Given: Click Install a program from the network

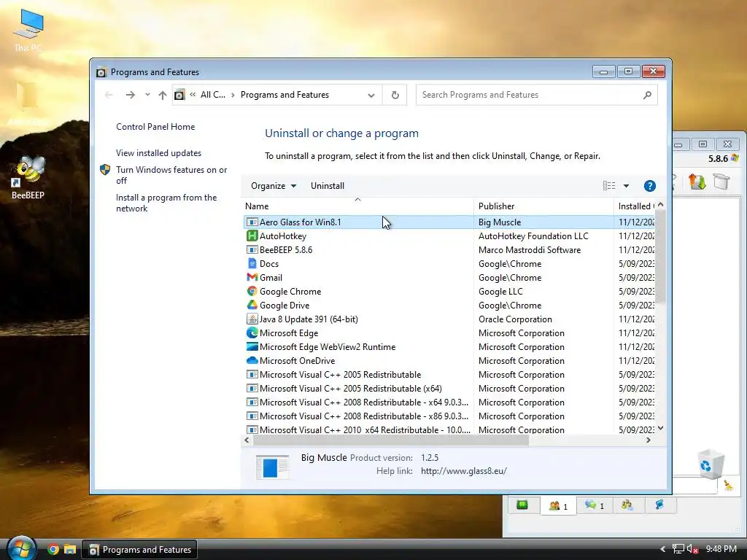Looking at the screenshot, I should click(166, 203).
